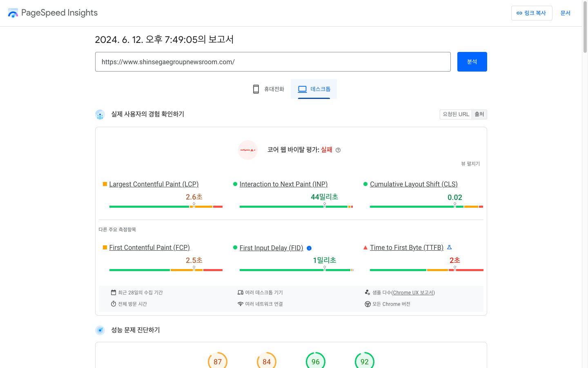Click the score 92 gauge circle
The width and height of the screenshot is (588, 368).
(x=365, y=361)
